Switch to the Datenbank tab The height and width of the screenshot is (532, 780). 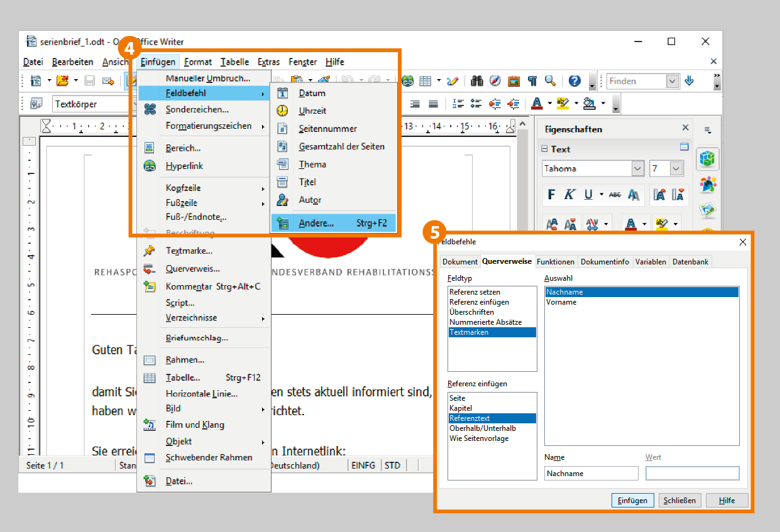coord(691,262)
